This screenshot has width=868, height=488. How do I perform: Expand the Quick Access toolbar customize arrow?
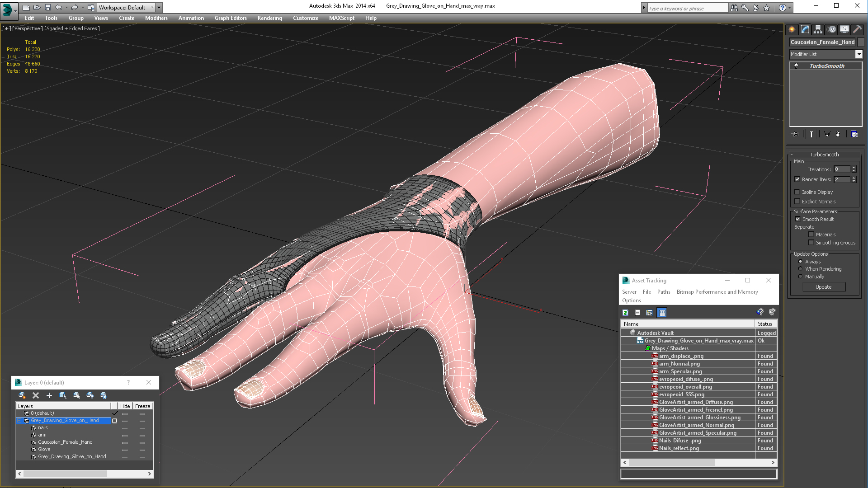[x=159, y=7]
